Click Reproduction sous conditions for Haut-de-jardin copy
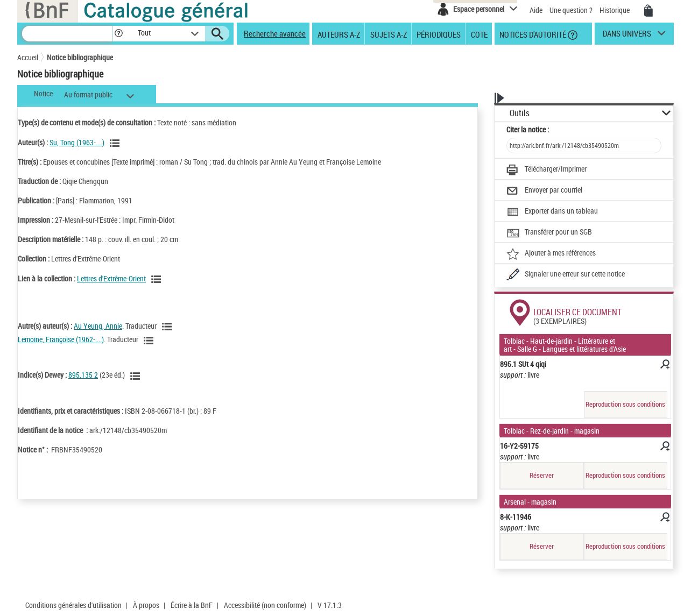 (625, 405)
